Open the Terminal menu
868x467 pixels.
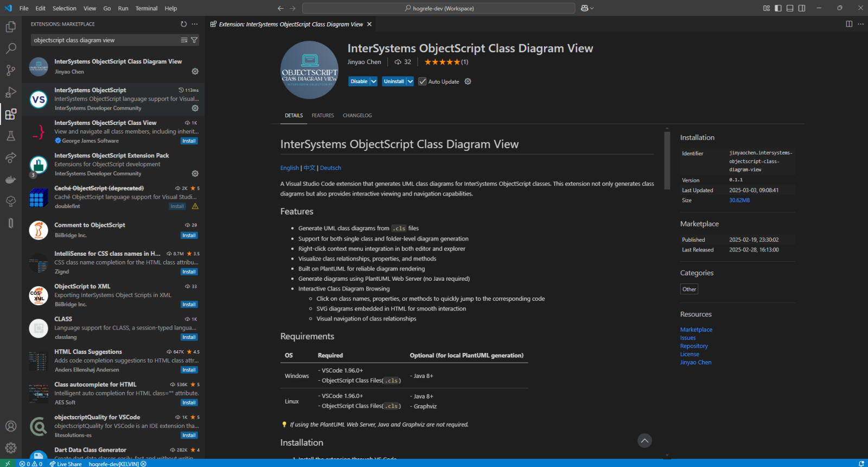pyautogui.click(x=146, y=8)
